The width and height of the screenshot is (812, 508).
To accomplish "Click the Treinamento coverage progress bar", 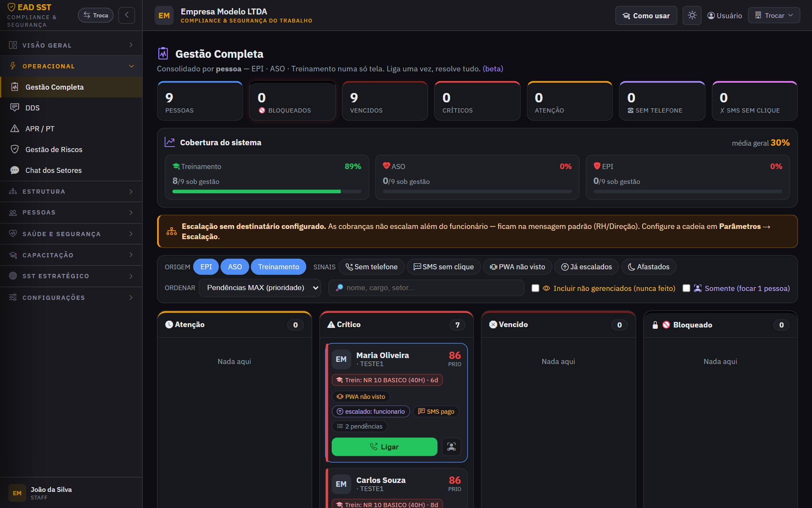I will (x=267, y=192).
